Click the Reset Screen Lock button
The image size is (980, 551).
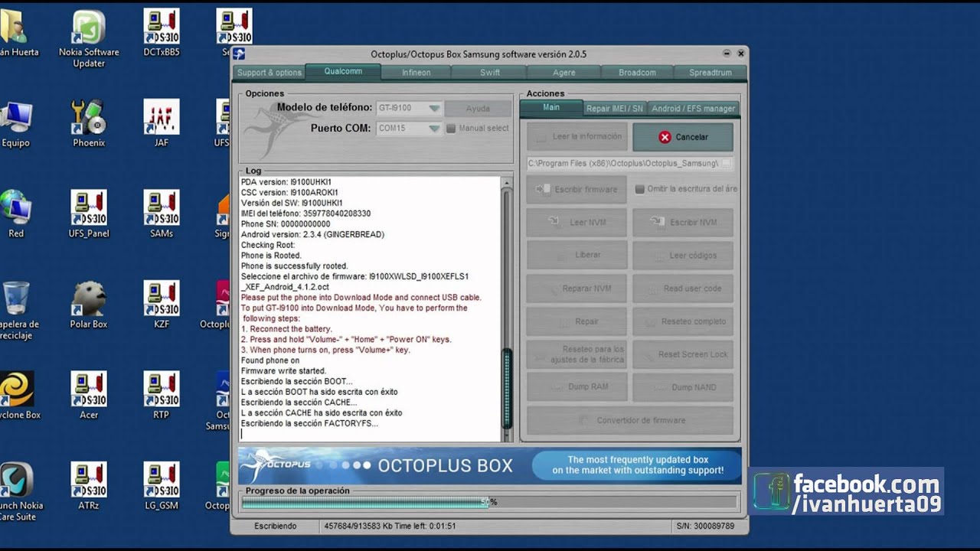click(683, 354)
